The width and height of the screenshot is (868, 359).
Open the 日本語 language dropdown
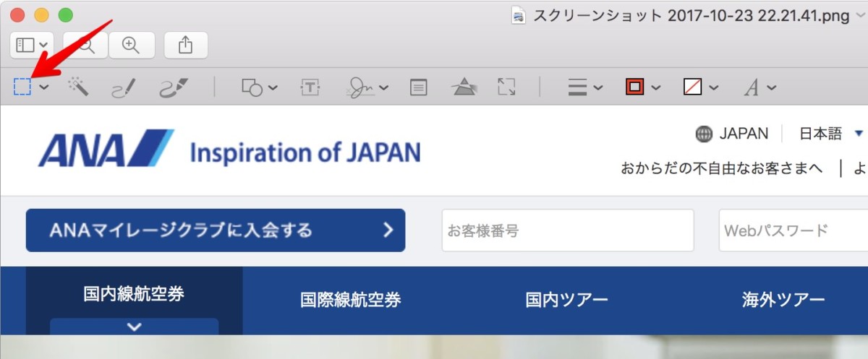tap(831, 134)
